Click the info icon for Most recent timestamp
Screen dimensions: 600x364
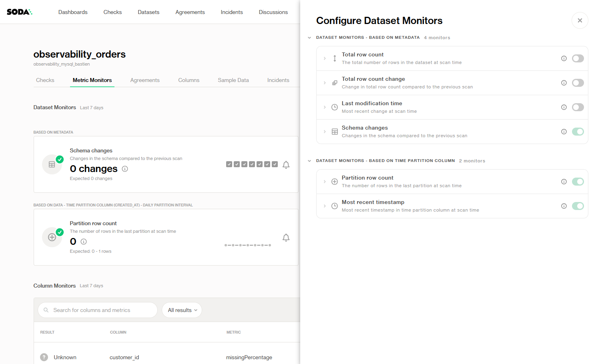tap(564, 206)
